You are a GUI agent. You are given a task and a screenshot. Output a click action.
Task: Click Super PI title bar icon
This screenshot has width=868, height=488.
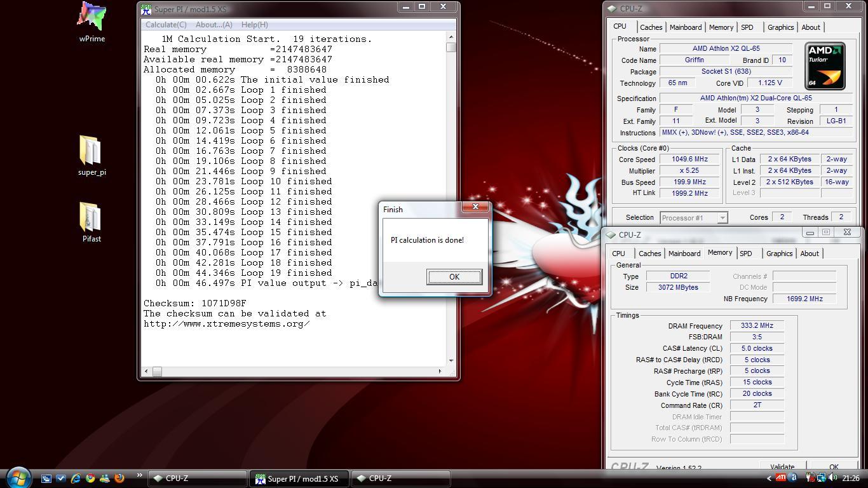146,10
